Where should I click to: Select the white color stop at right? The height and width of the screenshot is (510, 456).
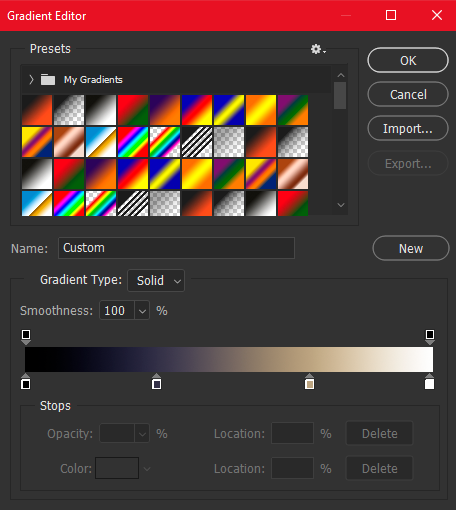[430, 382]
